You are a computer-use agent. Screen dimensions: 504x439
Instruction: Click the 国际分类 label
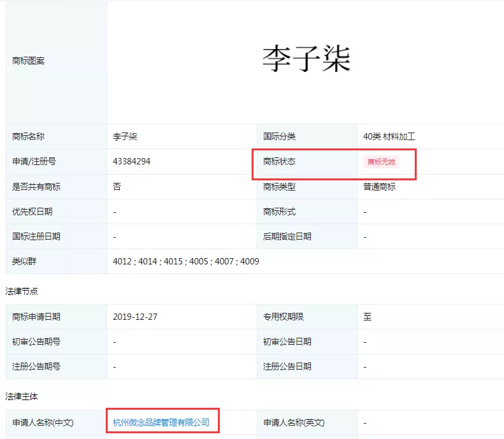(x=279, y=136)
